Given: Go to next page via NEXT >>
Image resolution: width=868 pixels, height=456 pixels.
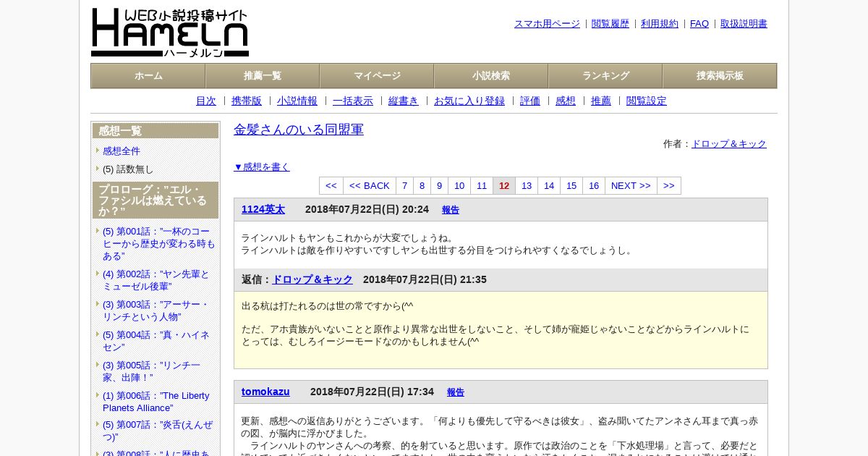Looking at the screenshot, I should click(x=631, y=186).
